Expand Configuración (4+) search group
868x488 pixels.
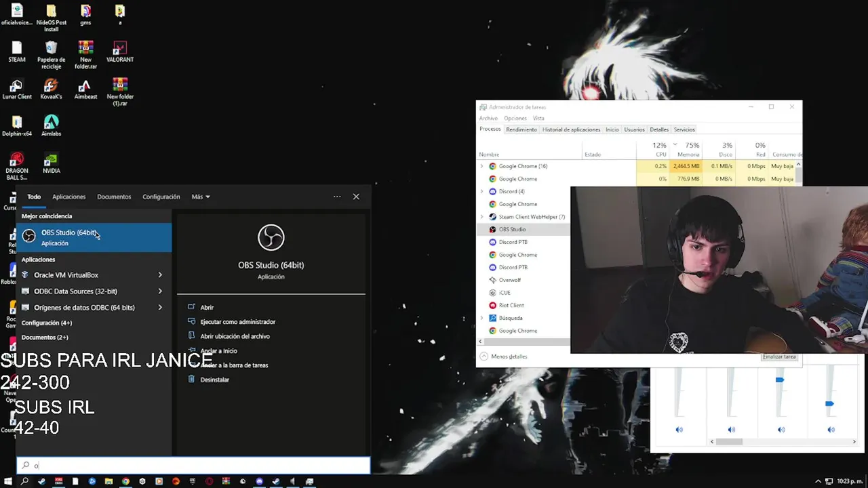pos(47,323)
